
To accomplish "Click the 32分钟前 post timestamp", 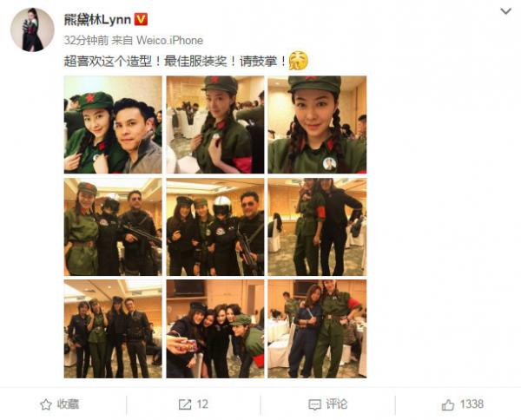I will point(86,41).
